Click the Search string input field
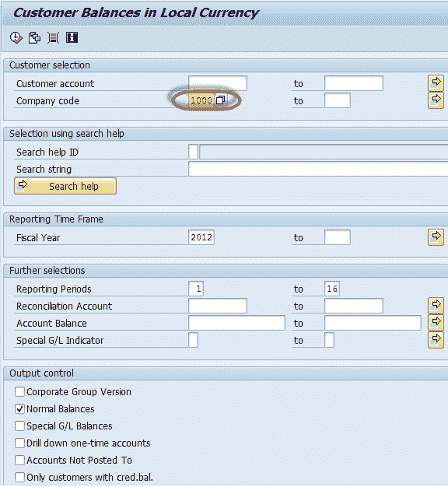Screen dimensions: 448x487 [318, 169]
